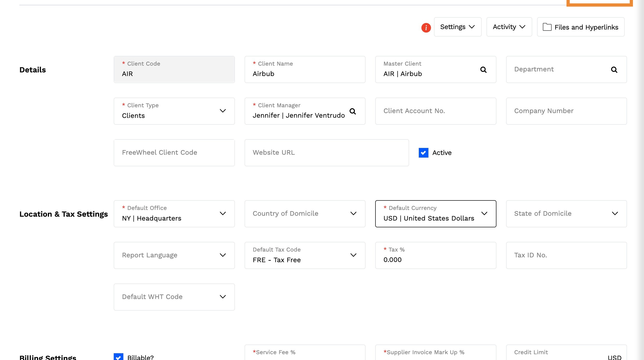
Task: Focus the Master Client field
Action: click(x=436, y=69)
